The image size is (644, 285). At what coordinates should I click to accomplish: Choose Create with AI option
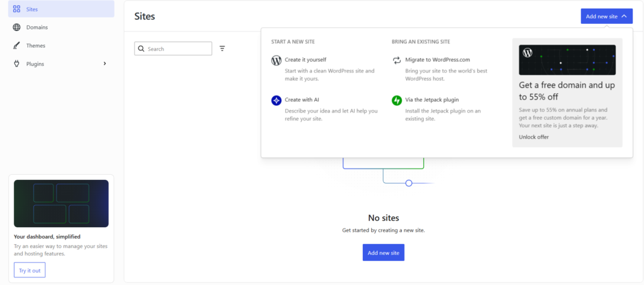[302, 99]
